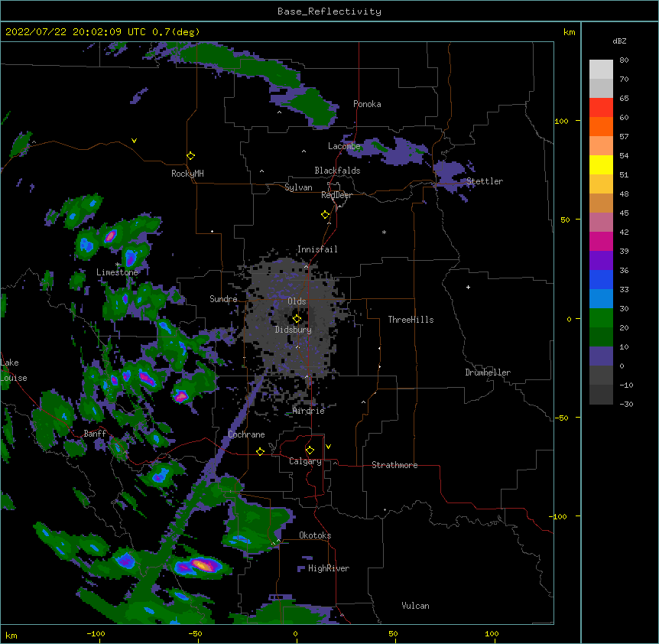Click the Vulcan label
The image size is (659, 644).
pyautogui.click(x=415, y=606)
